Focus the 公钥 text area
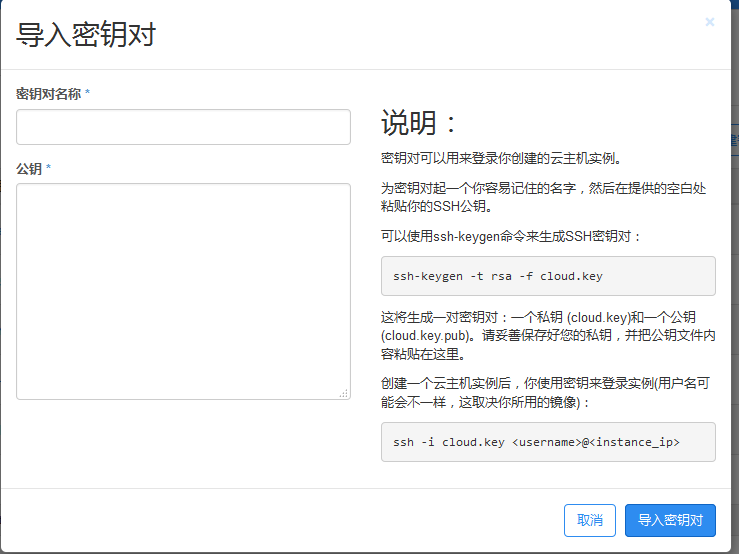The height and width of the screenshot is (554, 739). pyautogui.click(x=183, y=291)
